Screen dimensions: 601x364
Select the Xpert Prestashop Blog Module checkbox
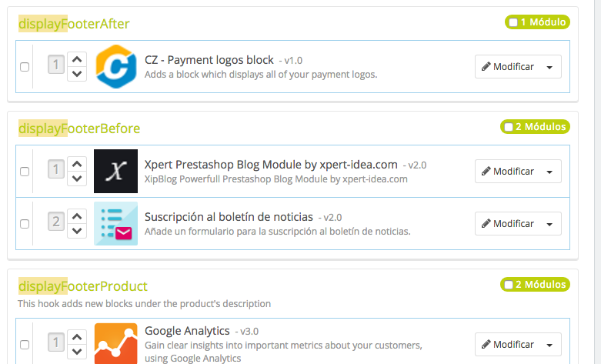pyautogui.click(x=25, y=172)
